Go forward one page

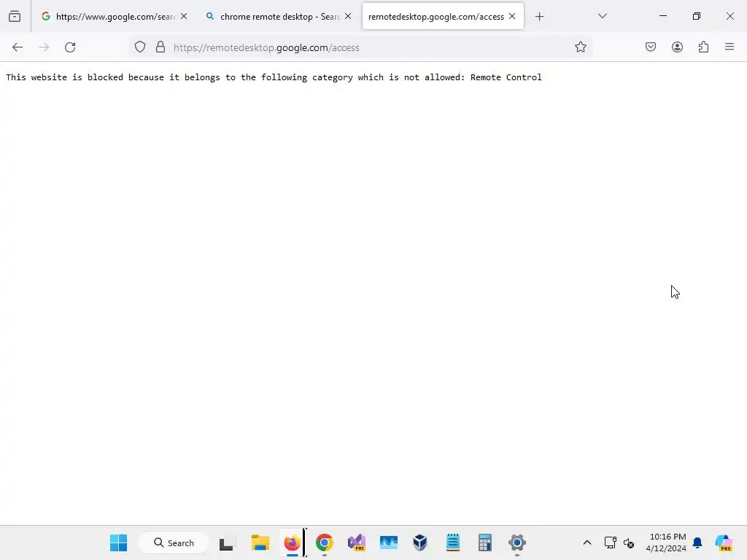point(44,47)
